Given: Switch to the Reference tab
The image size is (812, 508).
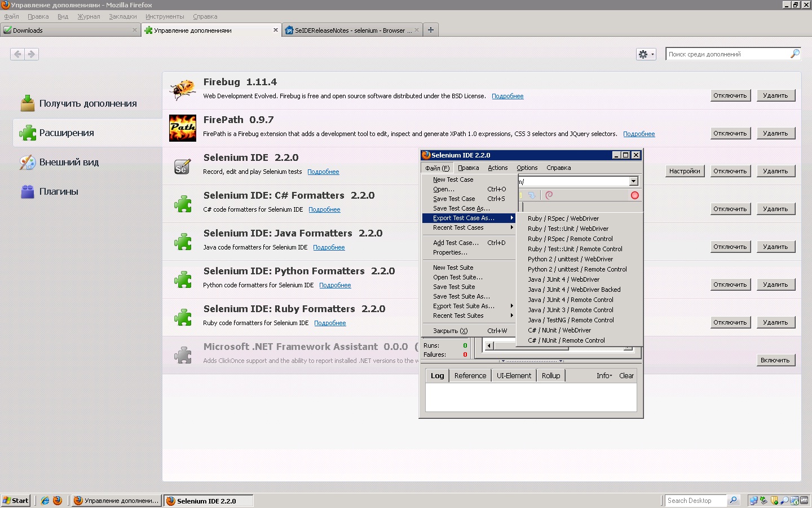Looking at the screenshot, I should (470, 376).
